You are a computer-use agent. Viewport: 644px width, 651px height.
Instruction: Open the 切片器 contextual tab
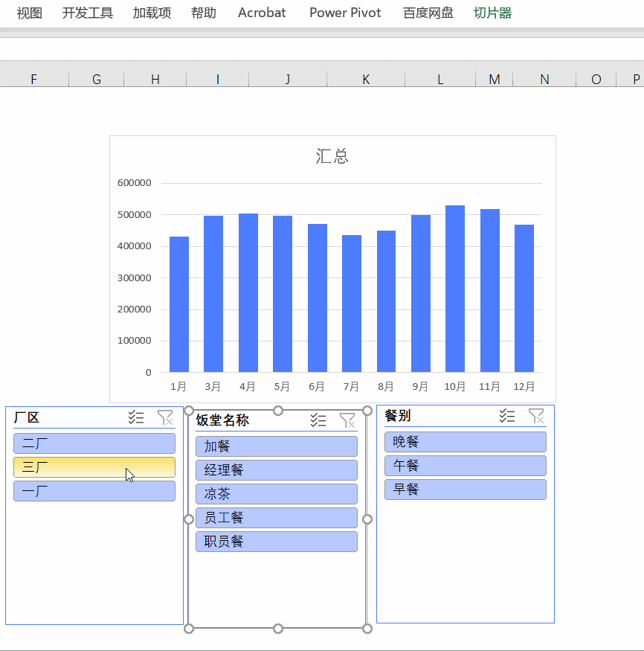pos(491,13)
